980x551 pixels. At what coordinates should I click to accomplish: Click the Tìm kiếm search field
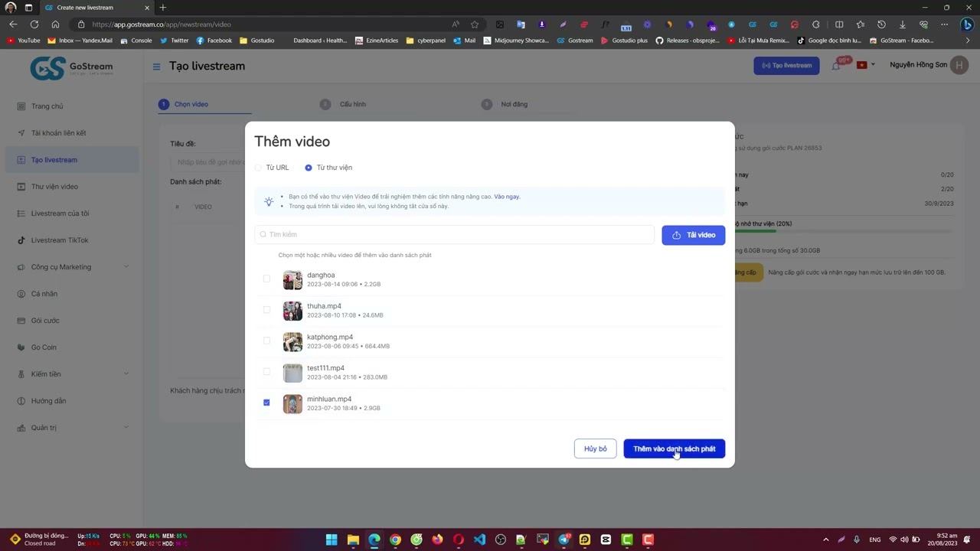click(x=456, y=235)
